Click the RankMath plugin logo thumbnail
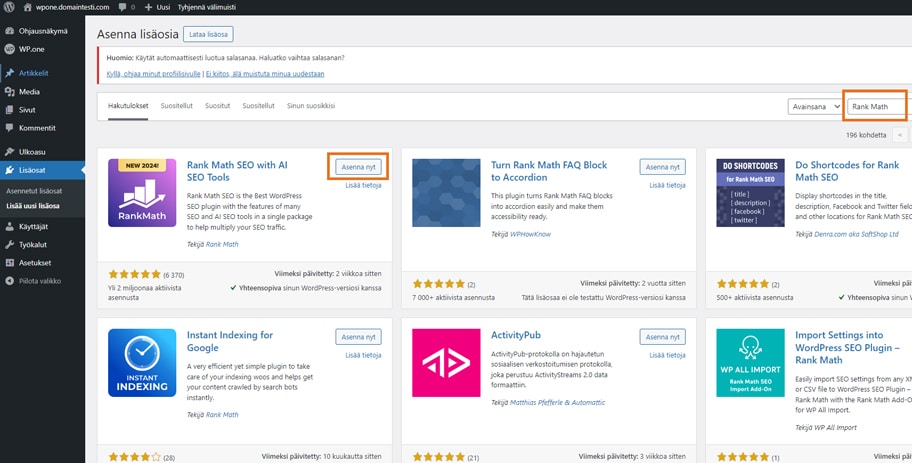This screenshot has height=463, width=912. coord(142,193)
